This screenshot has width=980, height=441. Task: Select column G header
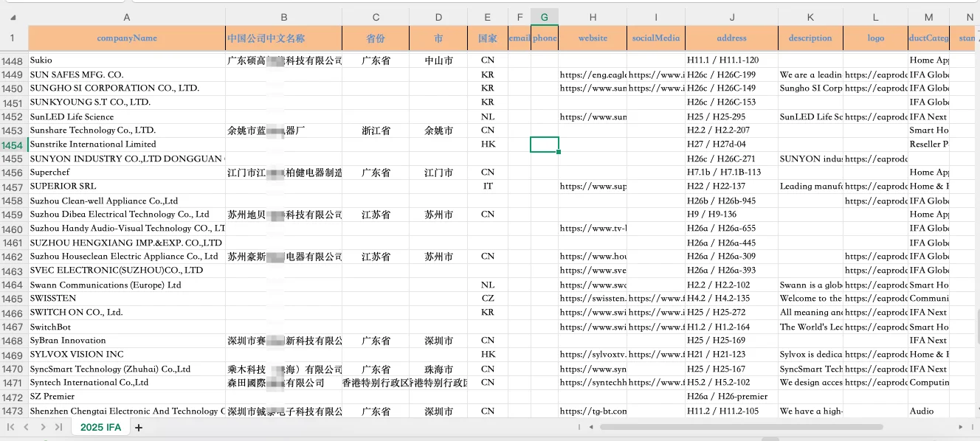[x=545, y=17]
